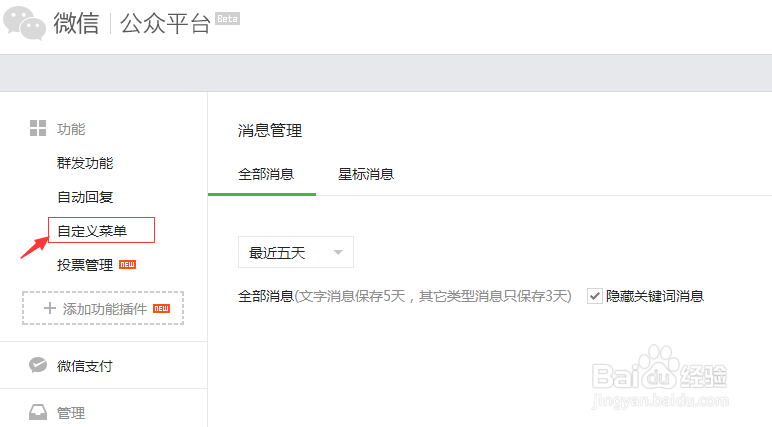Toggle the 隐藏关键词消息 checkbox
Screen dimensions: 772x427
point(595,296)
